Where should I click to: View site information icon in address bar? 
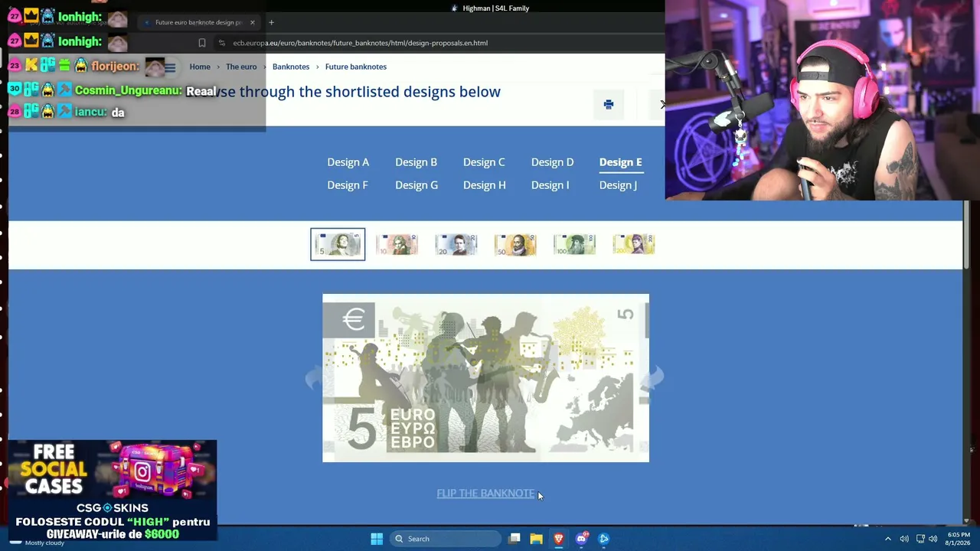[222, 43]
